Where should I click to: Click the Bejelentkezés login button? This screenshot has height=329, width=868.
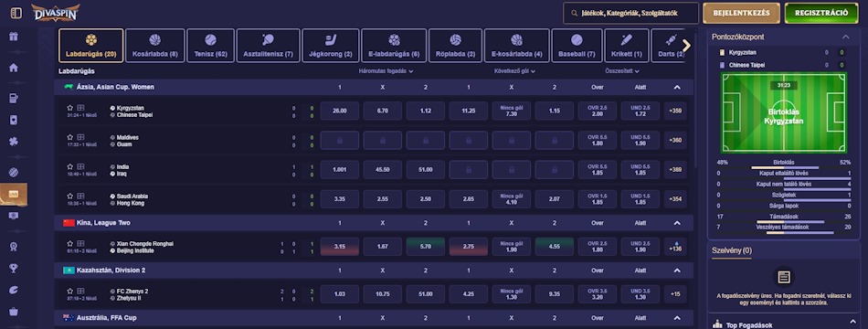pyautogui.click(x=741, y=13)
